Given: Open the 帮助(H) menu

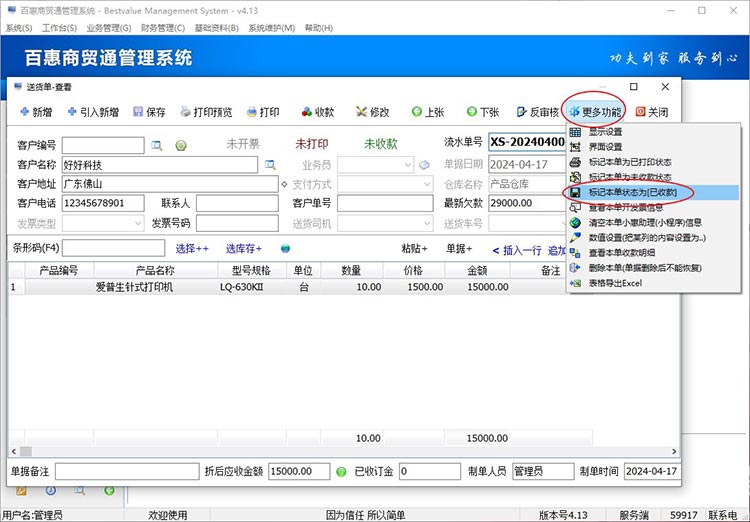Looking at the screenshot, I should pos(319,28).
